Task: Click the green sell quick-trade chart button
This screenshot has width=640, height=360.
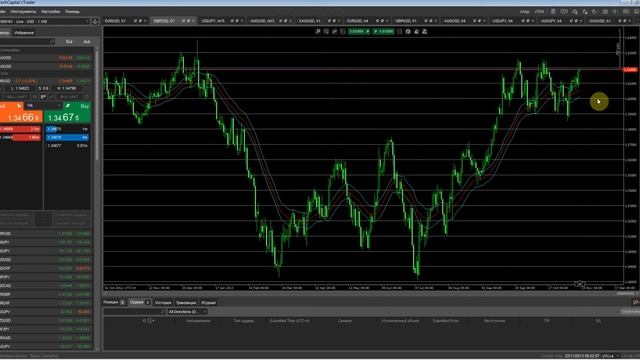Action: click(x=359, y=31)
